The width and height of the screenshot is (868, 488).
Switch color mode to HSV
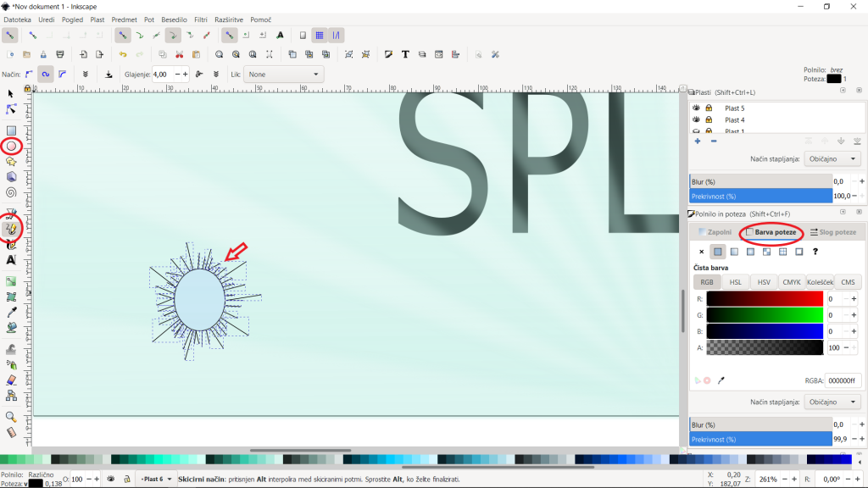764,282
